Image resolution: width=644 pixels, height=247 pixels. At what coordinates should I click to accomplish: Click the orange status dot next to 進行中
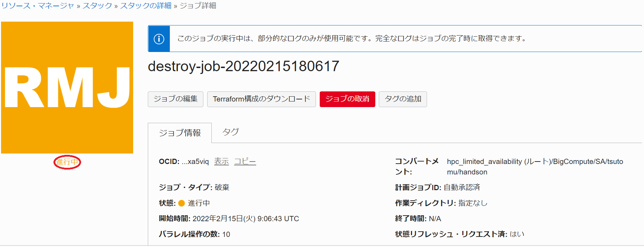coord(181,203)
